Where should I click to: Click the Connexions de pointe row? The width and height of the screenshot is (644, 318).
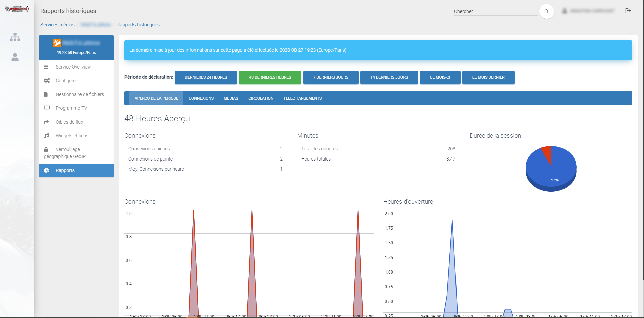205,159
